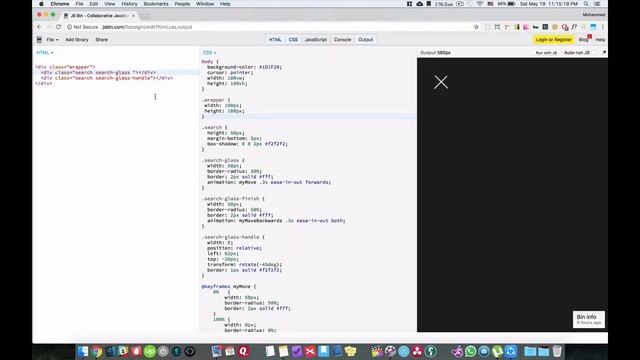Open the History menu
The width and height of the screenshot is (640, 360).
pyautogui.click(x=129, y=4)
